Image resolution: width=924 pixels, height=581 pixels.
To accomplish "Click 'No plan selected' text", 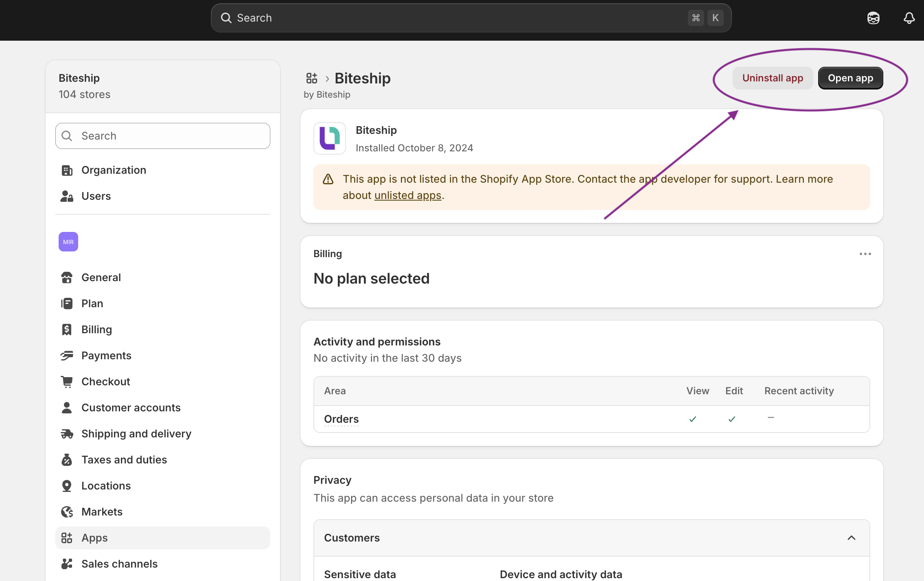I will [371, 279].
